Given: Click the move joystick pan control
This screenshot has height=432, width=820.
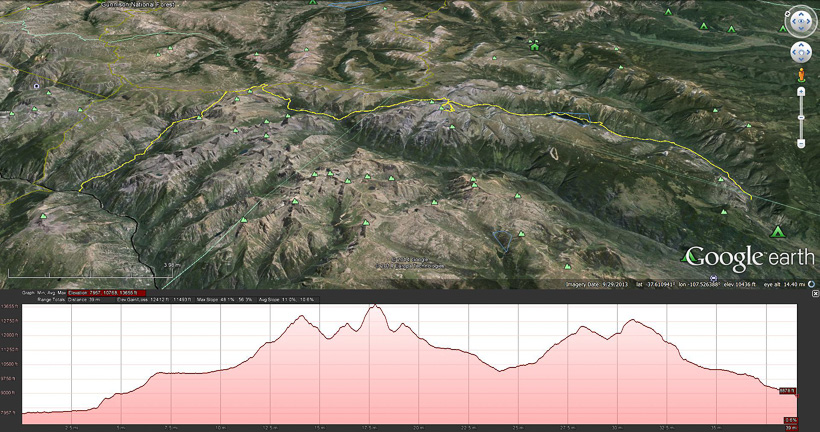Looking at the screenshot, I should [x=801, y=52].
